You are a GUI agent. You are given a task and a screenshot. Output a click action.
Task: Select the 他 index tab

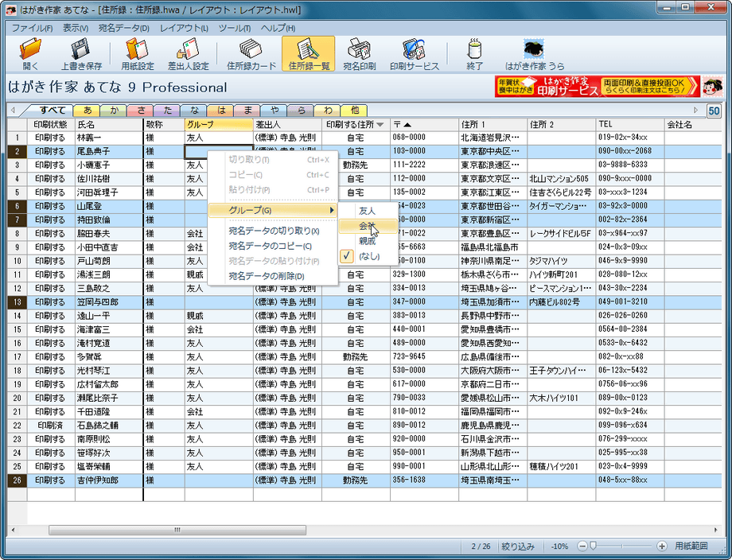[x=354, y=110]
